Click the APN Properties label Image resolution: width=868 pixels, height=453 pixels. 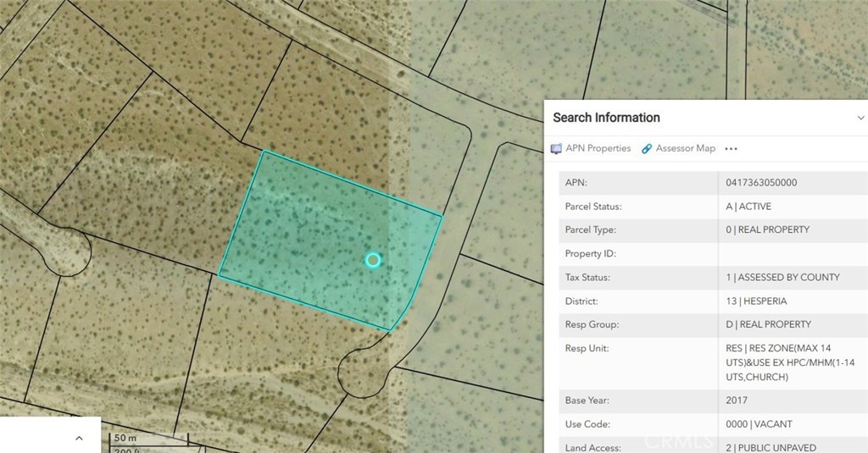(598, 148)
